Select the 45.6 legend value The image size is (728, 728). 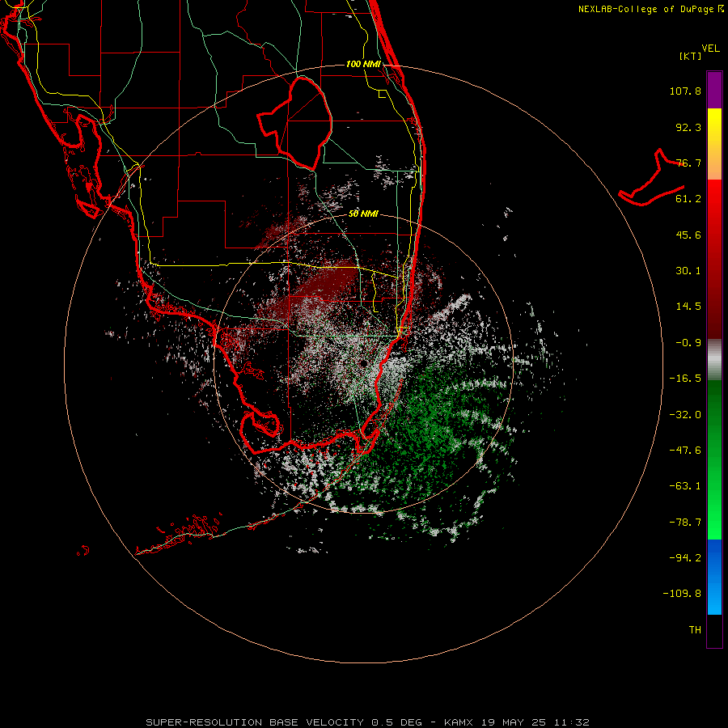tap(688, 235)
